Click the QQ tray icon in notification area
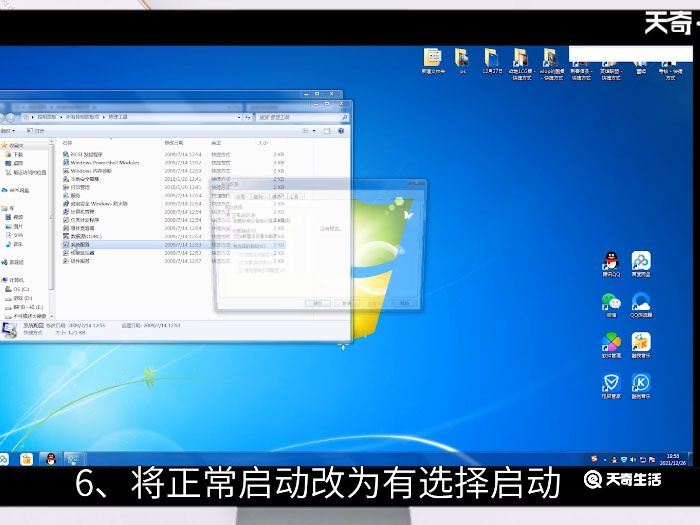The width and height of the screenshot is (700, 525). tap(614, 459)
